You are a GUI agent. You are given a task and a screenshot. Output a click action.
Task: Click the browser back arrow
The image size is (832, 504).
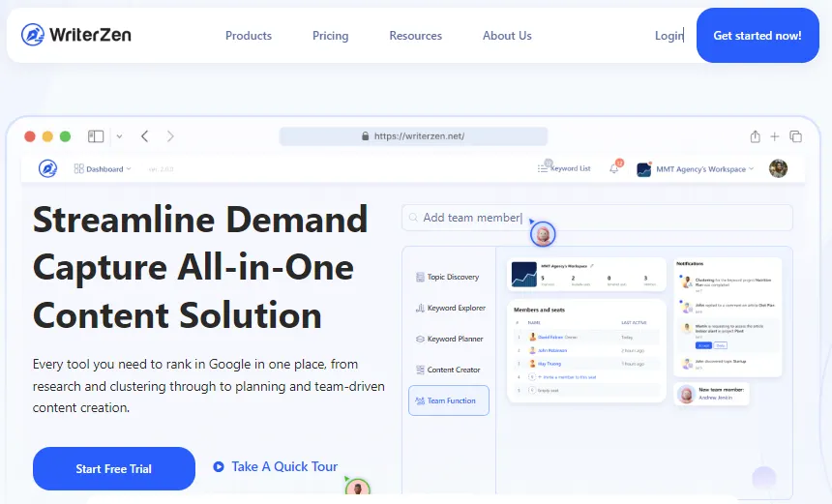coord(144,136)
